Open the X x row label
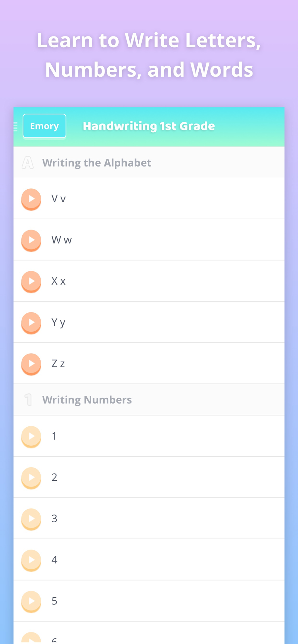 [x=58, y=281]
